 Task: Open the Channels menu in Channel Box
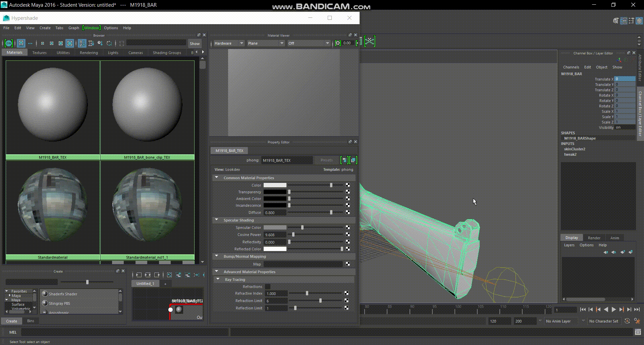571,67
